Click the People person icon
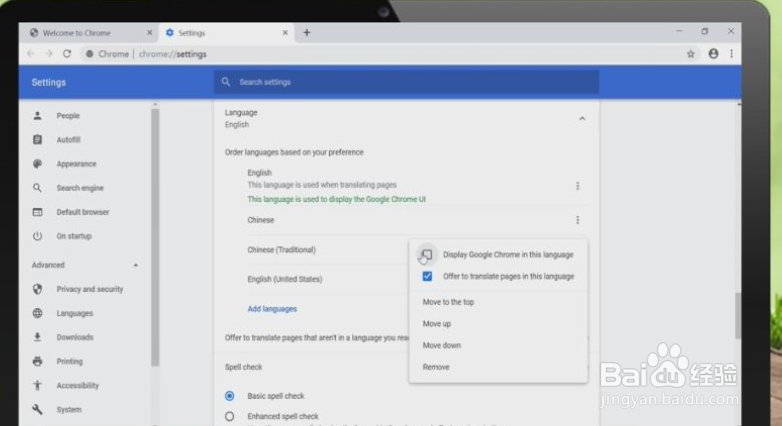 37,116
